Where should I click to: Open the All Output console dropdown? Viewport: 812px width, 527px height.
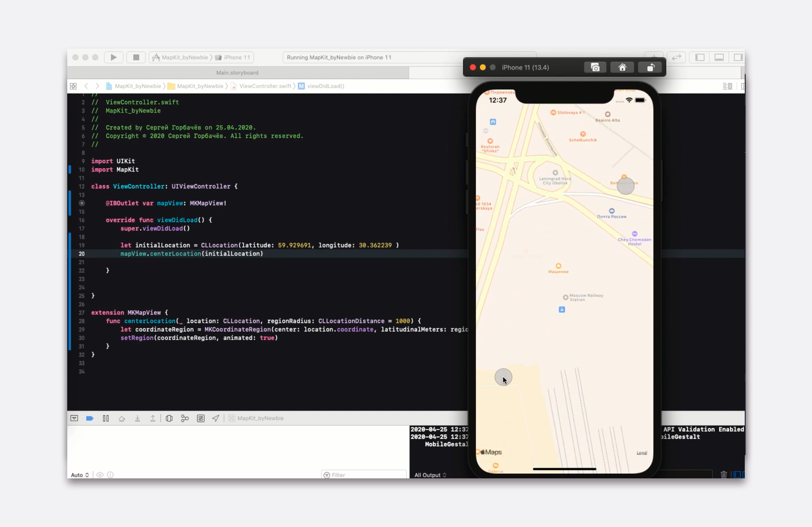pyautogui.click(x=430, y=475)
